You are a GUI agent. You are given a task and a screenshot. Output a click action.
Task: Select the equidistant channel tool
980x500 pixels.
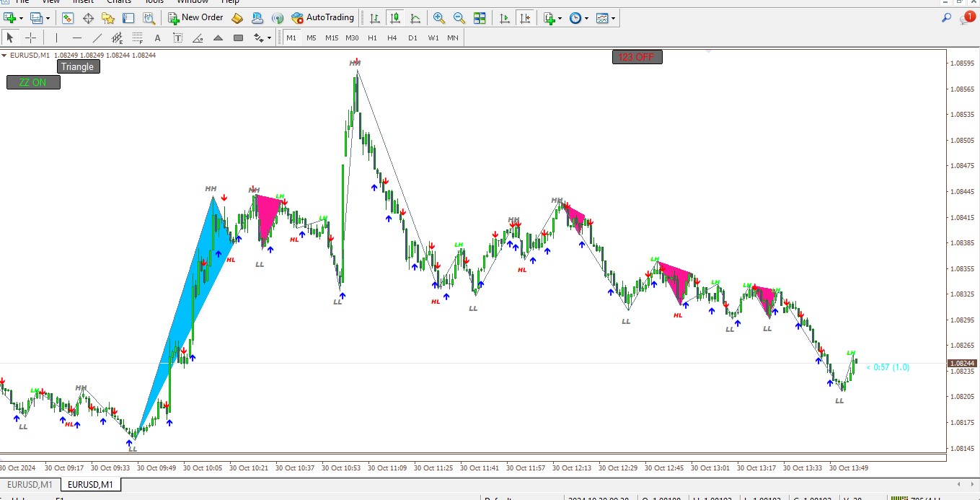click(x=117, y=38)
